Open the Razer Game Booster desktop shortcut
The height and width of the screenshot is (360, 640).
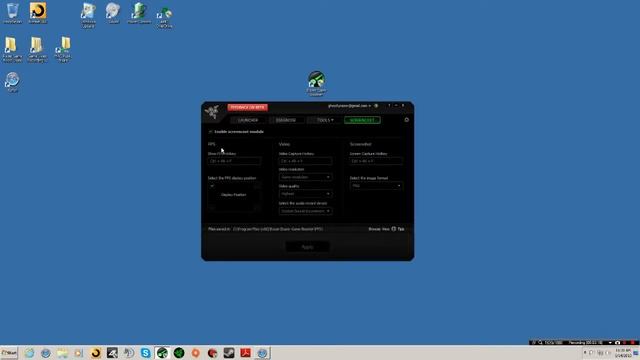click(x=316, y=84)
